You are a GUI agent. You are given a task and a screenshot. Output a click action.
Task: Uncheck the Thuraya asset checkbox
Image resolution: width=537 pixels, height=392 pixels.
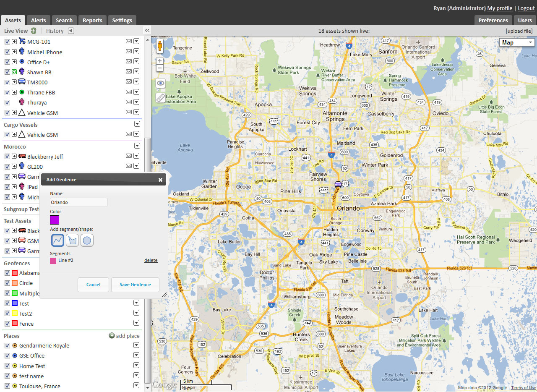[7, 102]
